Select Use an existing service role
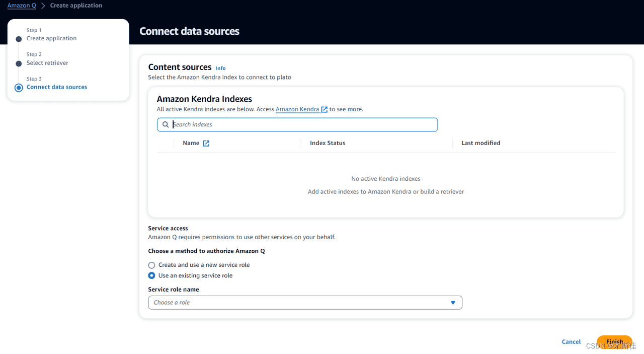The width and height of the screenshot is (644, 354). (151, 275)
